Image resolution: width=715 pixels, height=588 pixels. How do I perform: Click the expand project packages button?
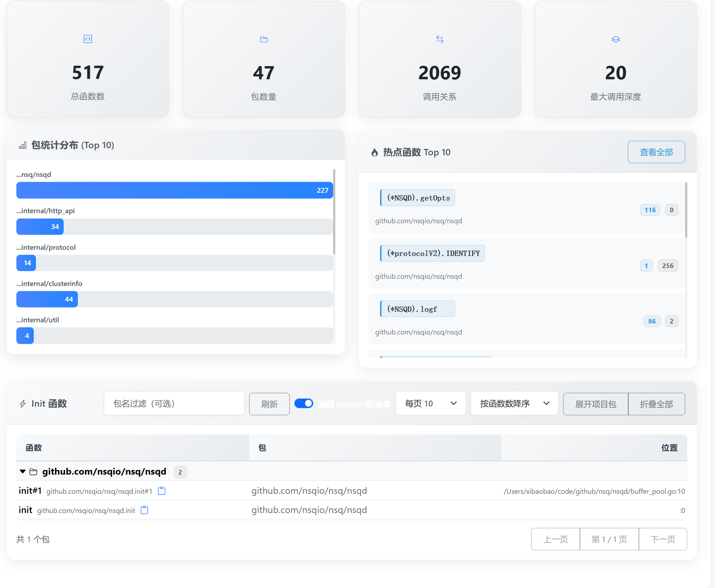coord(596,404)
